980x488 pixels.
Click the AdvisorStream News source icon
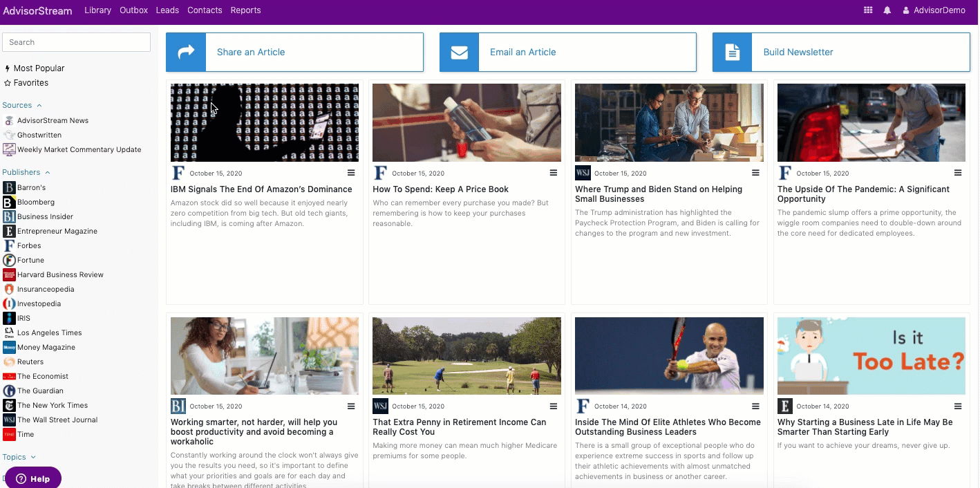9,121
